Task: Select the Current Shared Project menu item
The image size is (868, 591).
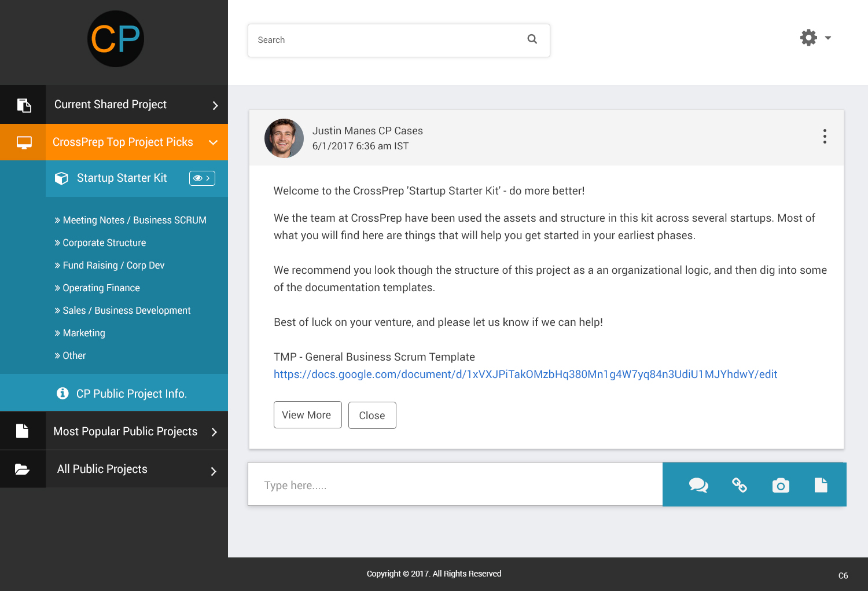Action: click(x=114, y=105)
